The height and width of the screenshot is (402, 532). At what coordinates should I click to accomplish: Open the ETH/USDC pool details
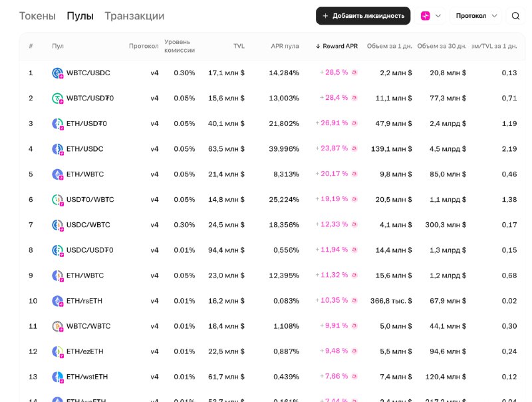point(86,148)
